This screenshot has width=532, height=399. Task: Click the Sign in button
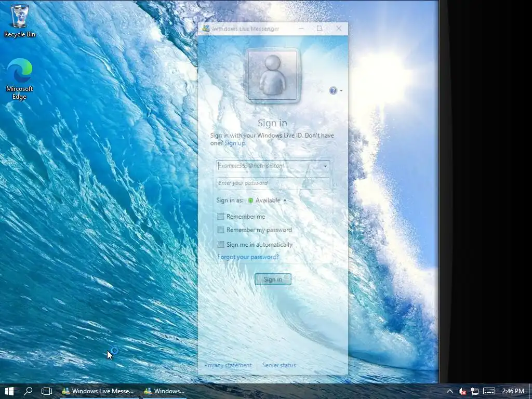(273, 279)
